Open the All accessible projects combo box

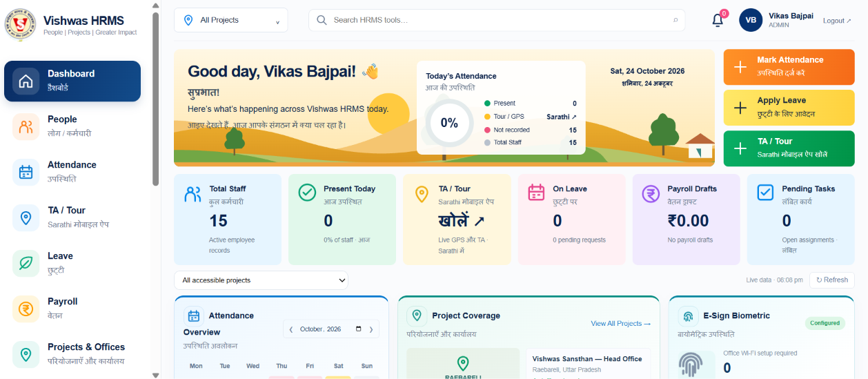click(261, 280)
